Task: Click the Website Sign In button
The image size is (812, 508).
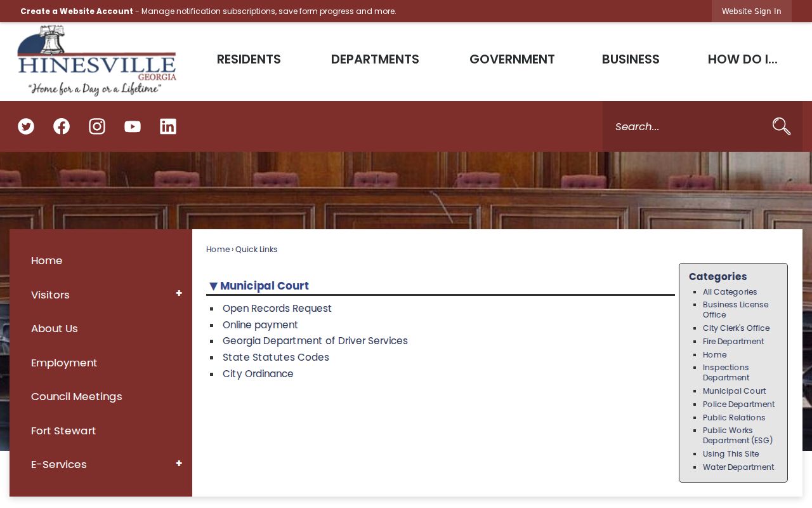Action: tap(752, 11)
